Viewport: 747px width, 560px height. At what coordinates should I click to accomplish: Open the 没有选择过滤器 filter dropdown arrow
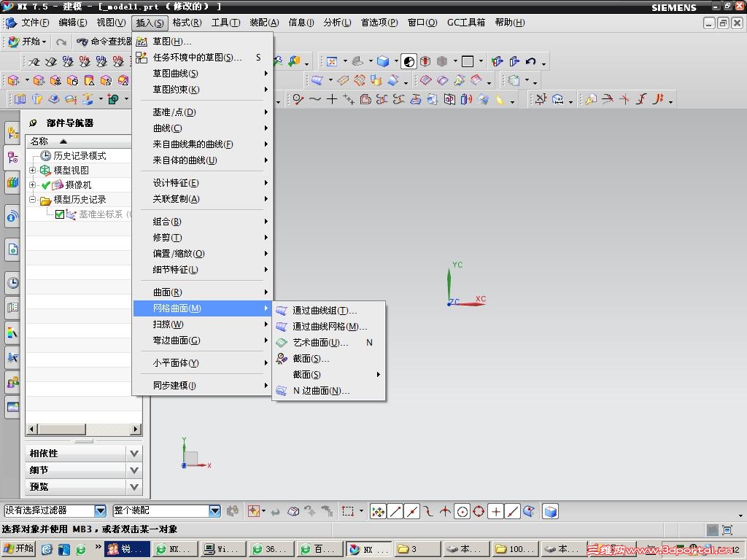(x=100, y=511)
